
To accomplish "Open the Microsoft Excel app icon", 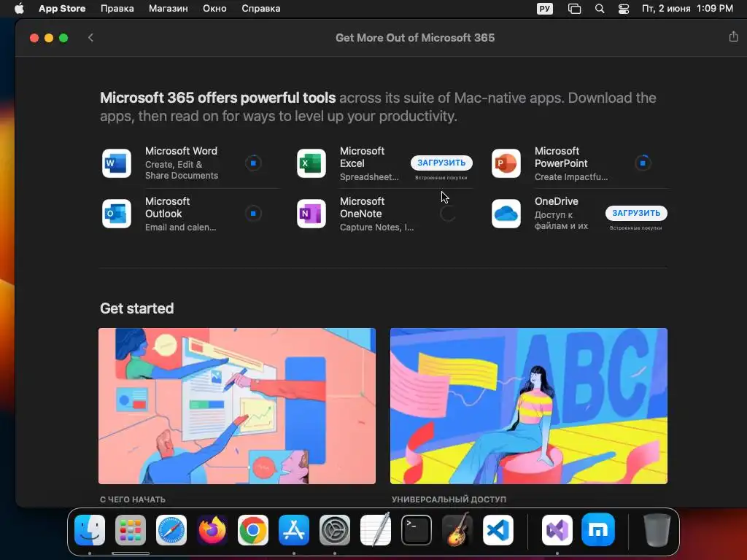I will 311,163.
